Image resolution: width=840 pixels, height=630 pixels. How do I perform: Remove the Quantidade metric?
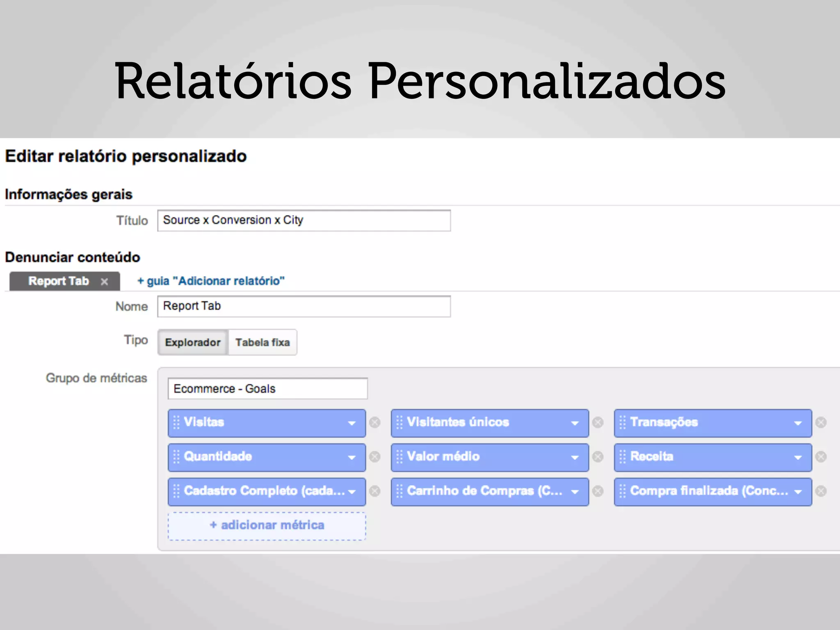[x=374, y=457]
